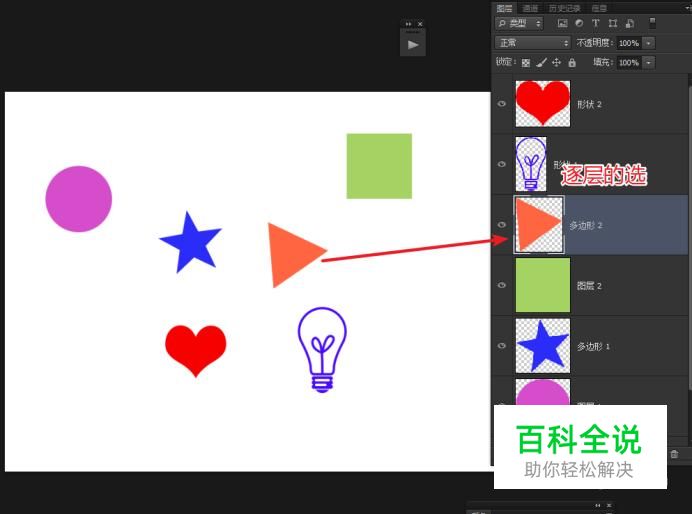692x514 pixels.
Task: Select the red heart layer thumbnail
Action: click(x=543, y=104)
